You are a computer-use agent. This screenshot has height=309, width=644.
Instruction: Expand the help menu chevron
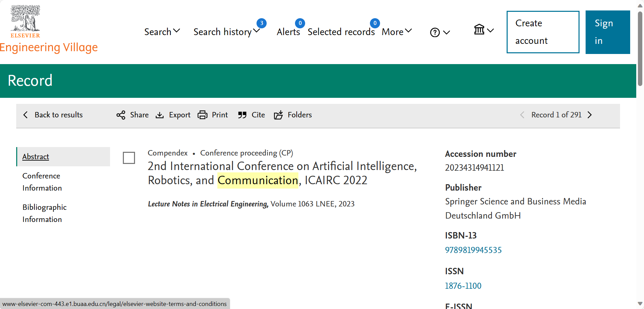[x=447, y=33]
